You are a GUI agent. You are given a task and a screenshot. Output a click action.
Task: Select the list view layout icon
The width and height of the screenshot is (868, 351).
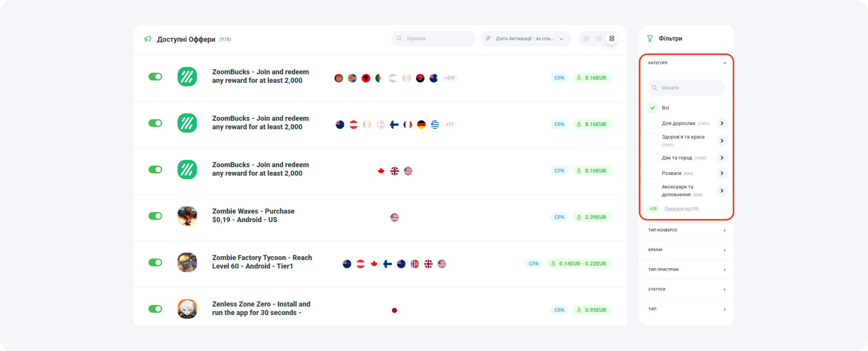(612, 39)
